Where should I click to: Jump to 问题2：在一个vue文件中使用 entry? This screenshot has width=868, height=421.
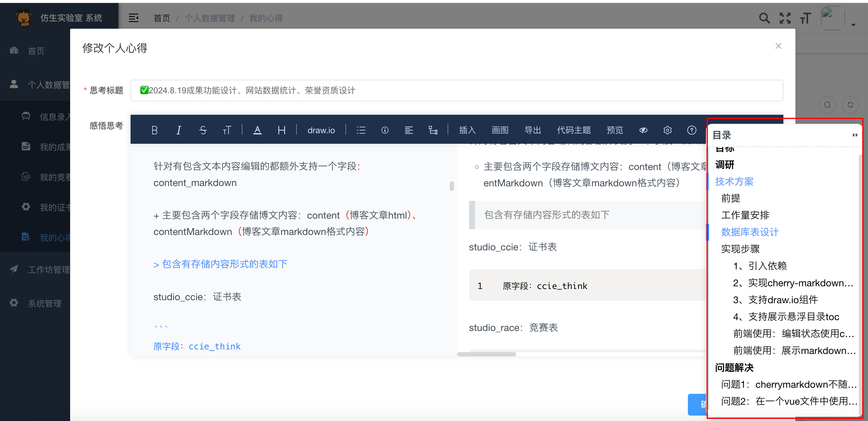coord(789,401)
